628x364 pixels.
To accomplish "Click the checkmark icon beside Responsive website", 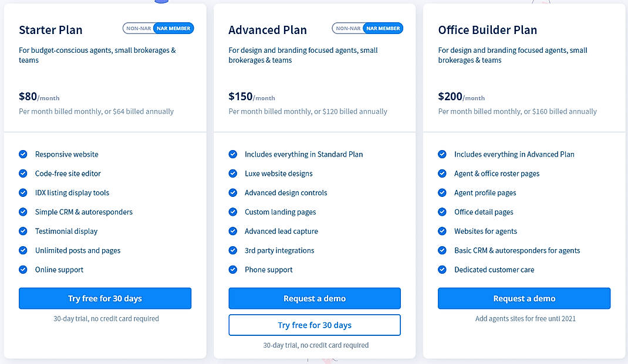I will (23, 154).
